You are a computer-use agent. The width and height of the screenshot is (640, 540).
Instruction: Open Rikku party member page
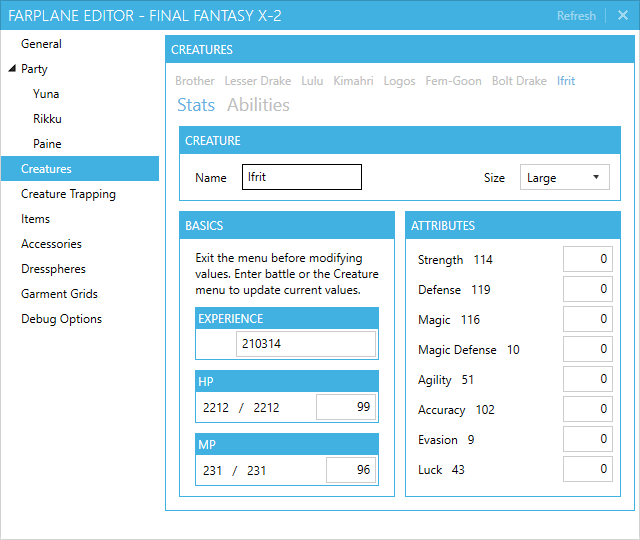(x=47, y=119)
